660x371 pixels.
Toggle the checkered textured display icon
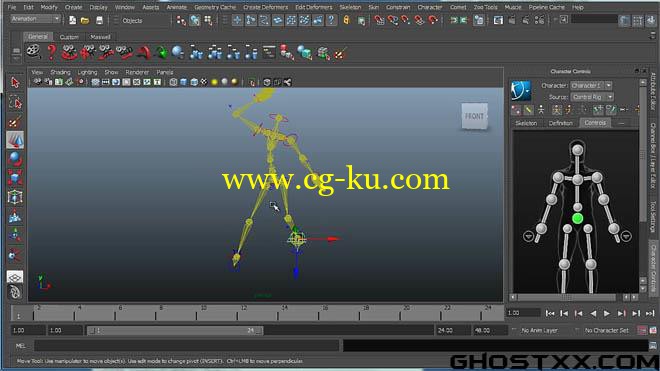pos(204,82)
